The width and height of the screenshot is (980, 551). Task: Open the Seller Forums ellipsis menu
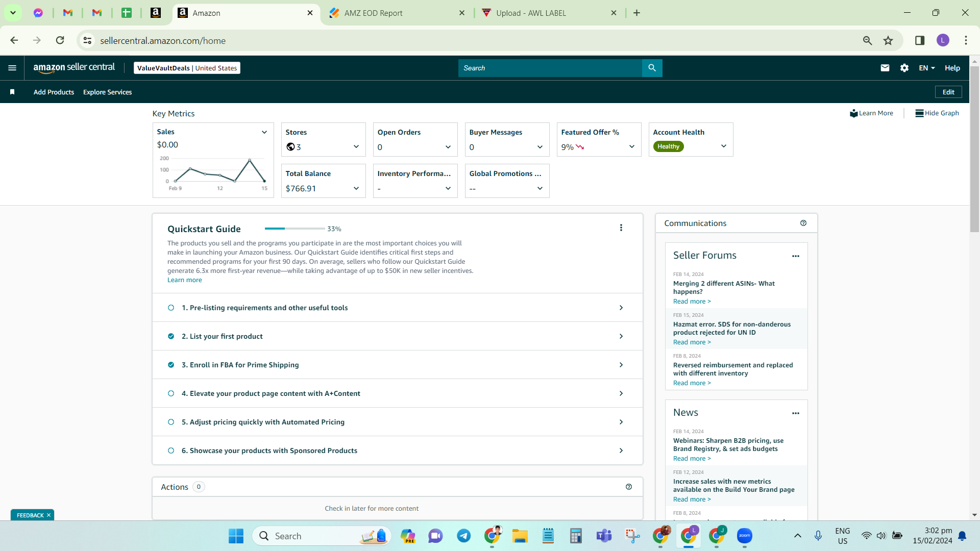coord(796,256)
